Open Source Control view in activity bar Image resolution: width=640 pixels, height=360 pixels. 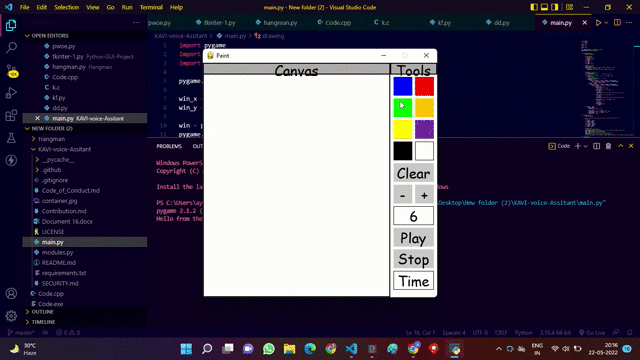click(x=11, y=71)
